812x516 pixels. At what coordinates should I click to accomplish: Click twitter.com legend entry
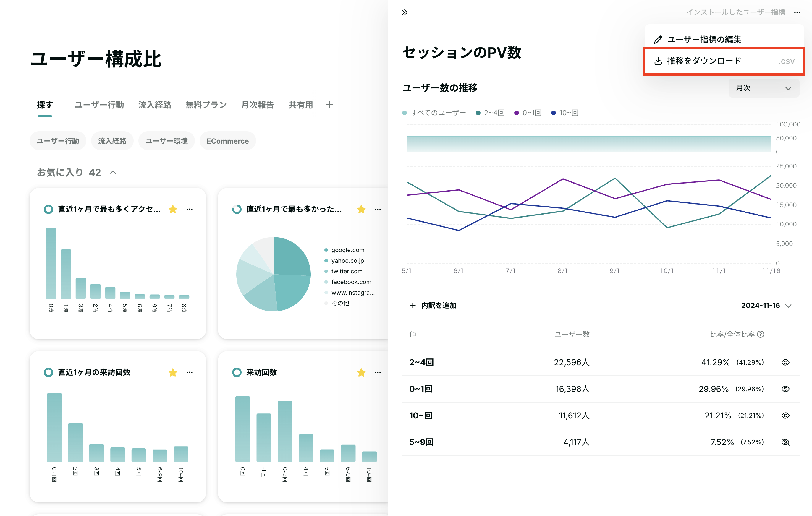click(343, 271)
